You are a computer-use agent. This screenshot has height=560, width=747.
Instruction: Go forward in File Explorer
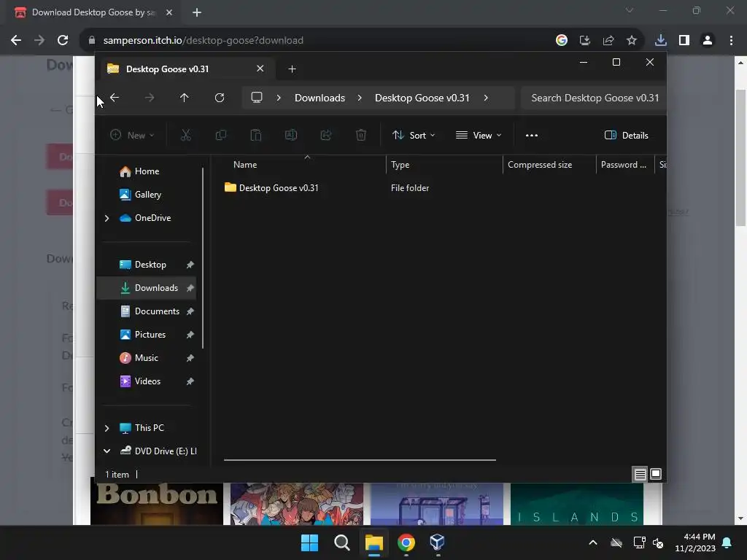(150, 98)
